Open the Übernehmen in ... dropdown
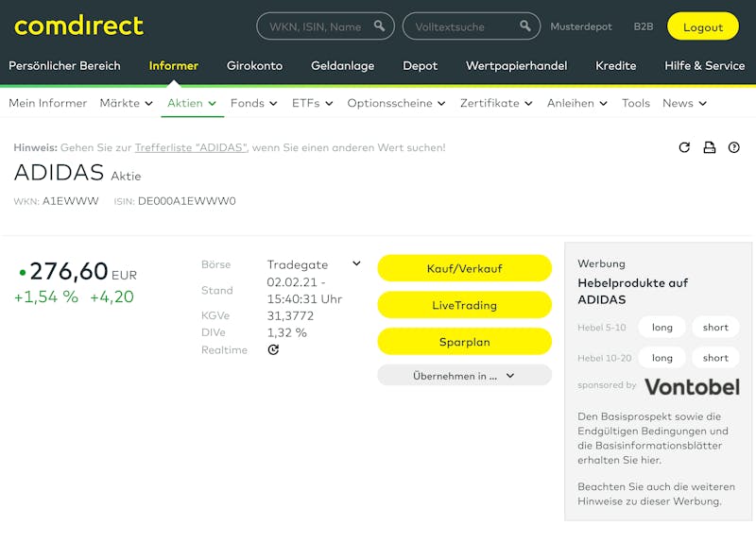756x542 pixels. point(464,375)
